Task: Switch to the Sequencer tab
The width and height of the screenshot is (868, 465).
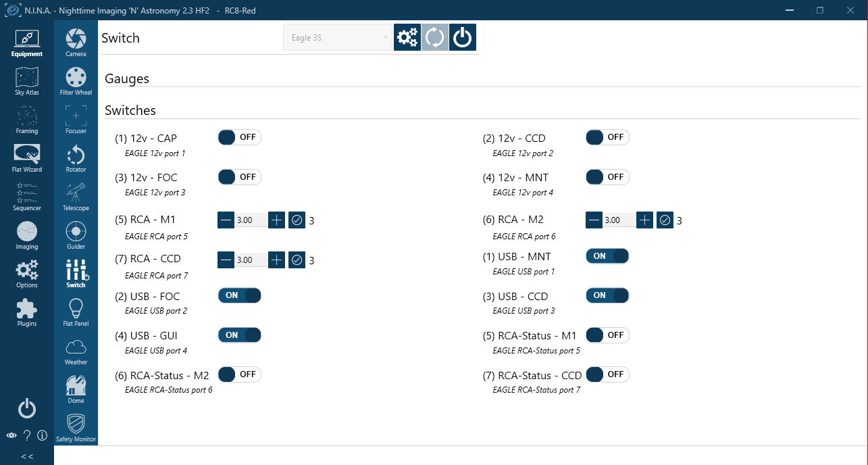Action: click(27, 196)
